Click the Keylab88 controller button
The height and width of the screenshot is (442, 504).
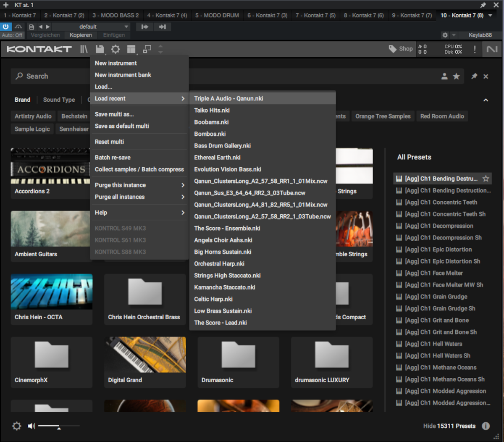click(480, 35)
